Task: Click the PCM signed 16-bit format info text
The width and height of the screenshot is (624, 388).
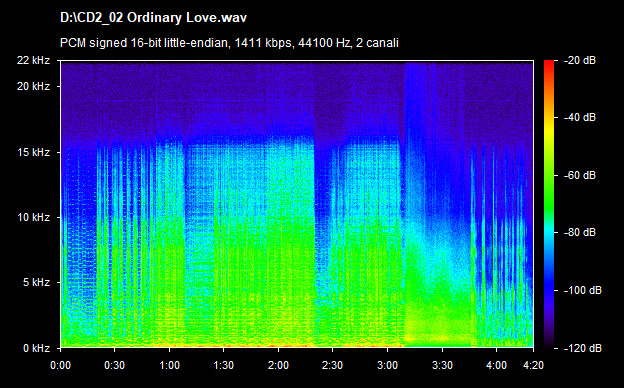Action: click(229, 43)
